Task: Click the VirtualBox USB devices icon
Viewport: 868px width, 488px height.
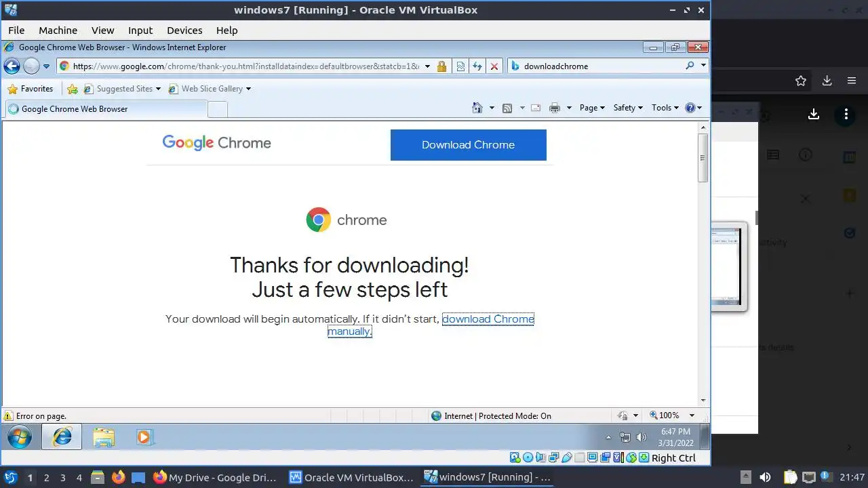Action: click(x=567, y=457)
